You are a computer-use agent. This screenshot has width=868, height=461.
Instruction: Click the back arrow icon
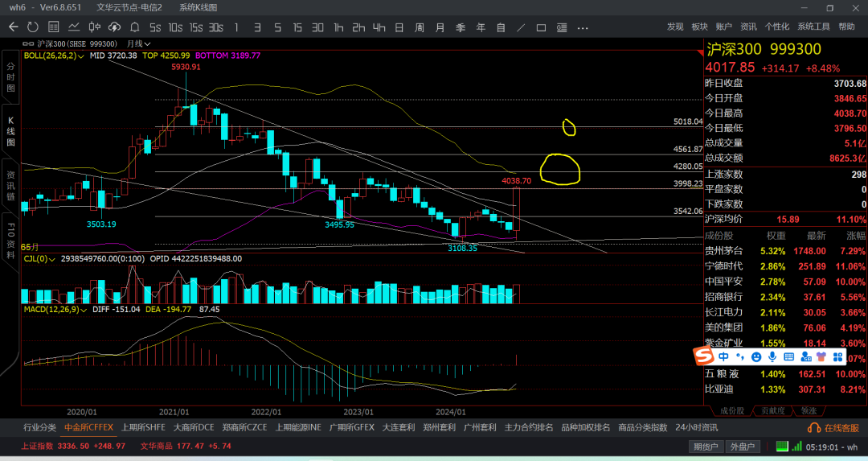[14, 27]
